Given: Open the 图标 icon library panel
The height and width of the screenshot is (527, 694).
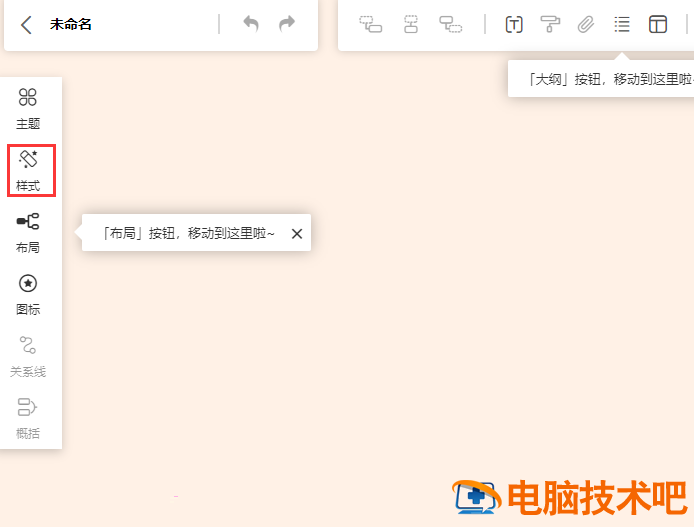Looking at the screenshot, I should coord(28,295).
